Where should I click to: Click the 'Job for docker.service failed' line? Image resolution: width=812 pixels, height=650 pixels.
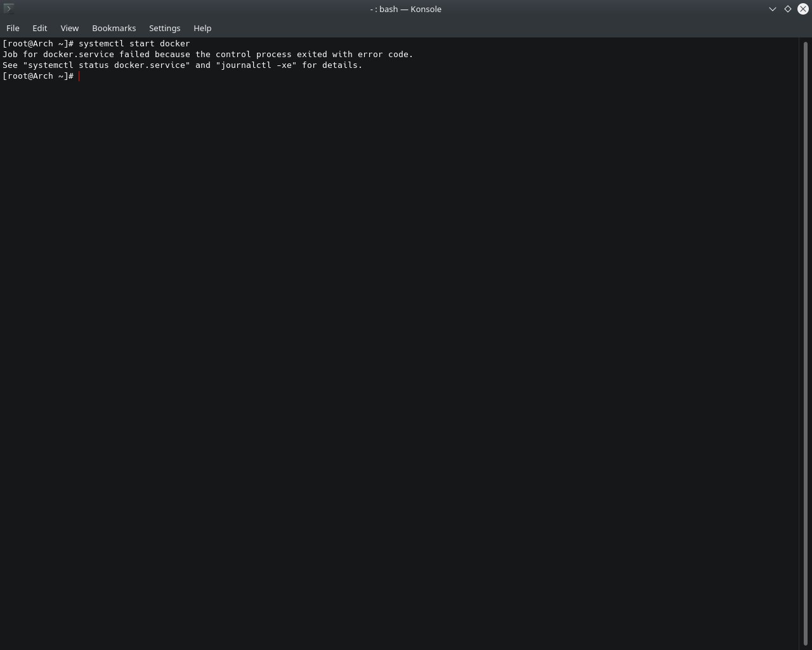(208, 55)
